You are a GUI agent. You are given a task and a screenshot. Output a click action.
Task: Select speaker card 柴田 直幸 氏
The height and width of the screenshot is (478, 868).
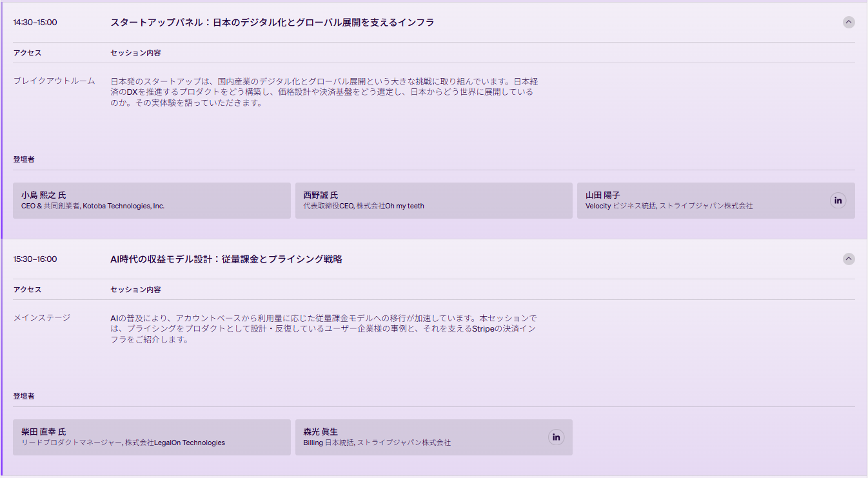pos(152,437)
